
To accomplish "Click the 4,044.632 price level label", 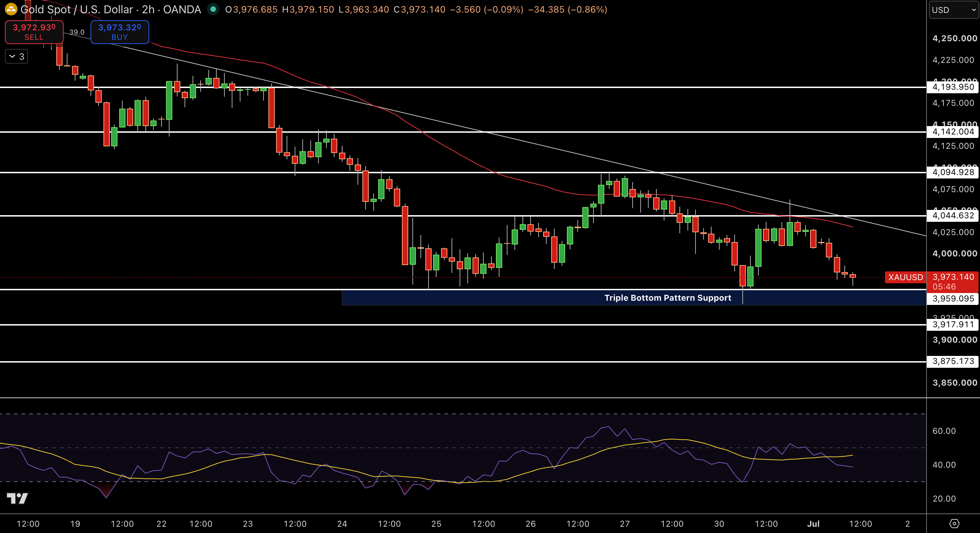I will [953, 216].
